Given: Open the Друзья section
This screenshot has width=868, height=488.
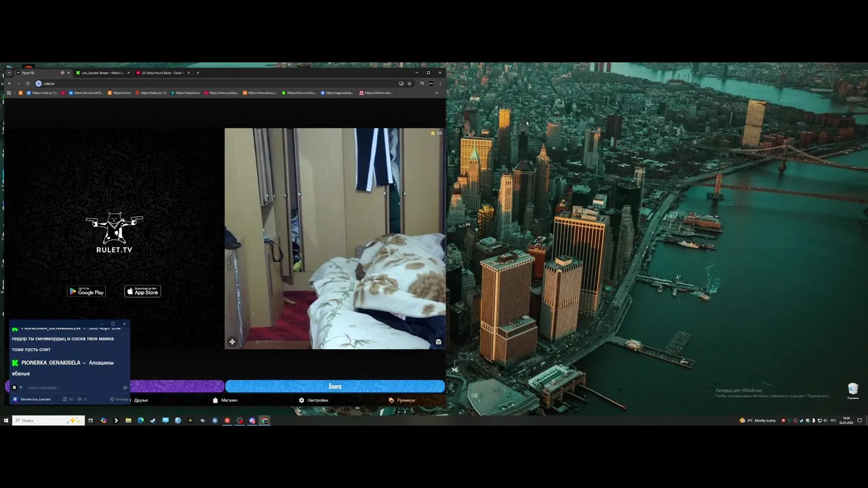Looking at the screenshot, I should (x=140, y=400).
